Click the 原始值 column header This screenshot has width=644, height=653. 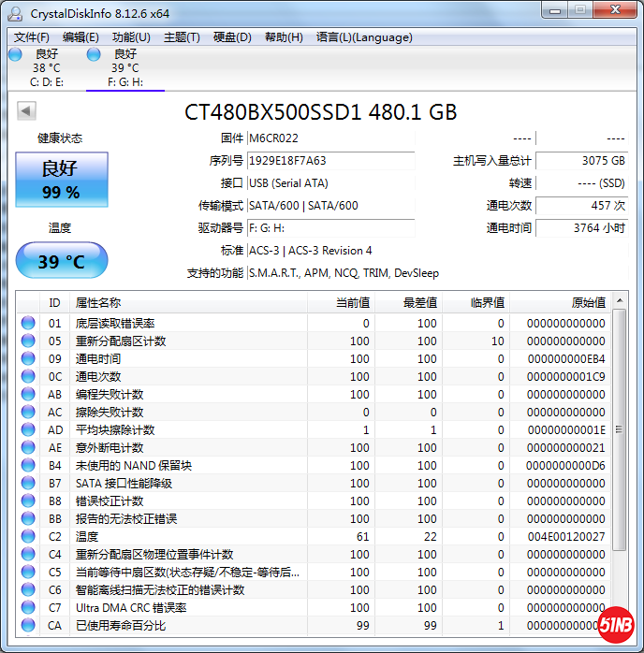click(x=588, y=302)
